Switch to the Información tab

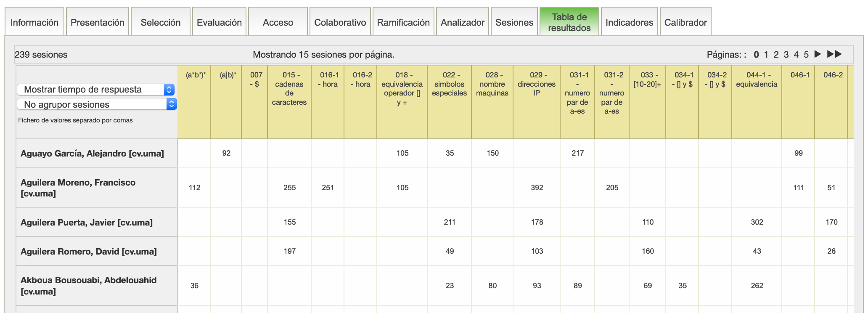[x=34, y=22]
